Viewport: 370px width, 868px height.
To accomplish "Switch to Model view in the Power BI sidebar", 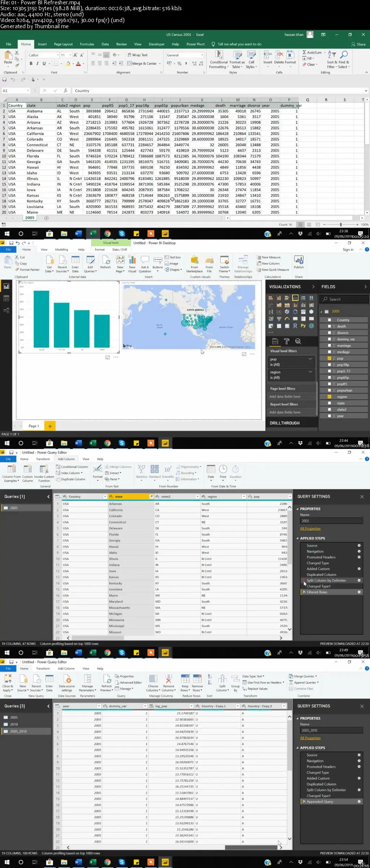I will (6, 310).
